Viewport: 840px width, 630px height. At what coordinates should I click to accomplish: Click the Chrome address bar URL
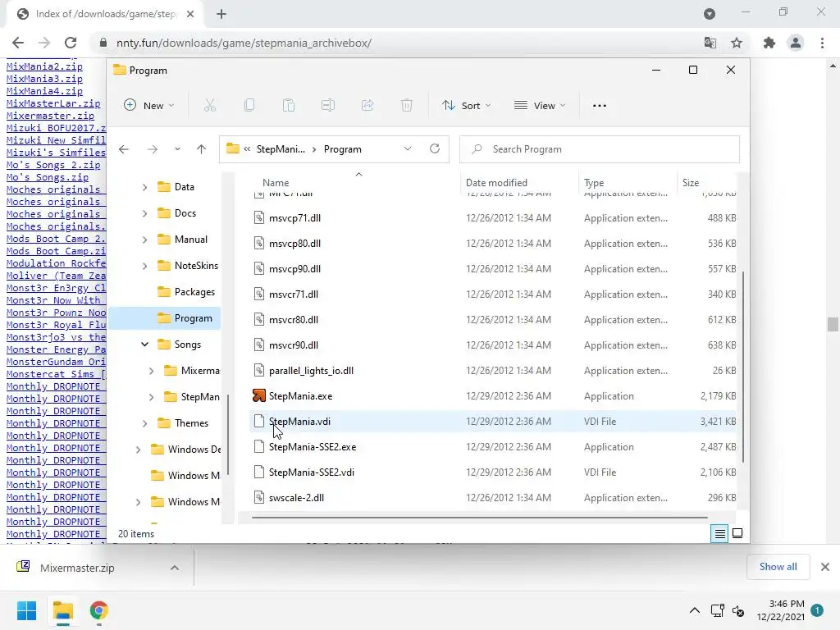click(244, 43)
